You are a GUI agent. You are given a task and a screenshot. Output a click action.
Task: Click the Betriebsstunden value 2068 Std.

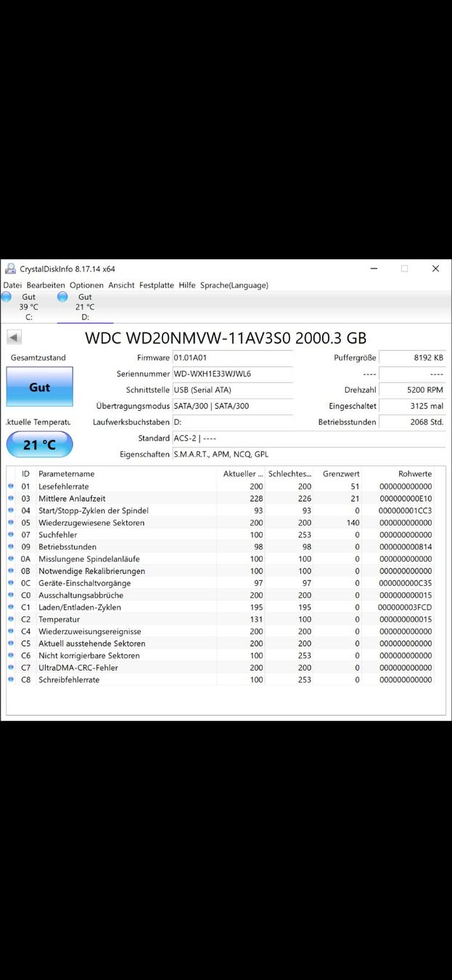412,422
